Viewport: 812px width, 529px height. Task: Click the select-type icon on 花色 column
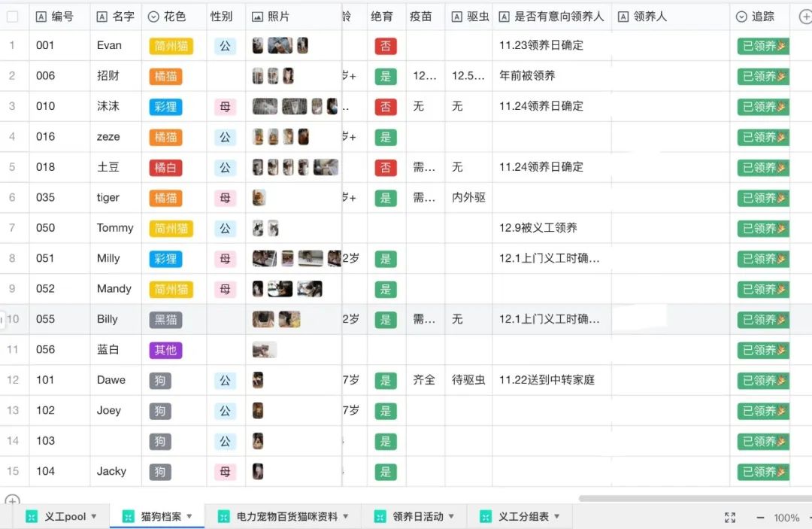(x=153, y=17)
